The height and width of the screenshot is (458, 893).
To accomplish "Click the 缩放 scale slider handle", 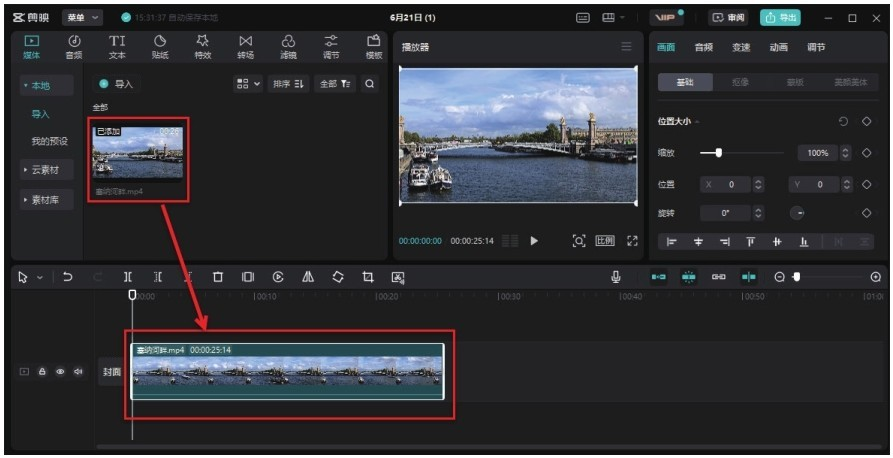I will [x=719, y=153].
